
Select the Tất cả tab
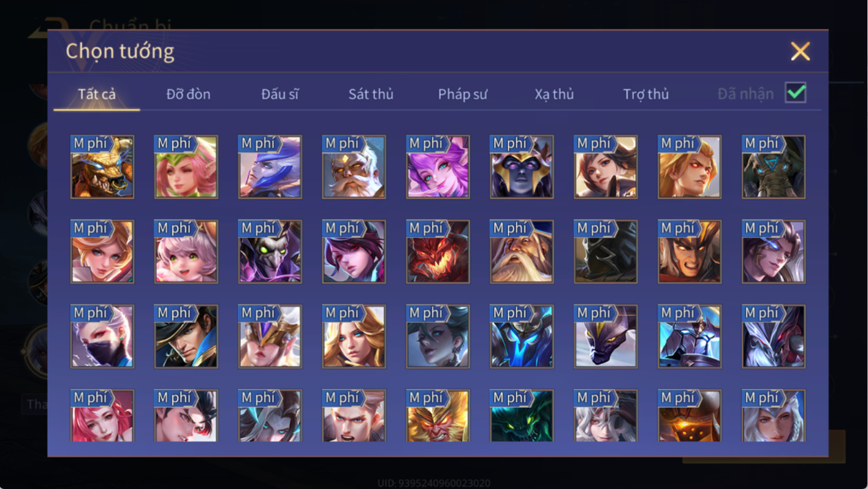tap(97, 94)
